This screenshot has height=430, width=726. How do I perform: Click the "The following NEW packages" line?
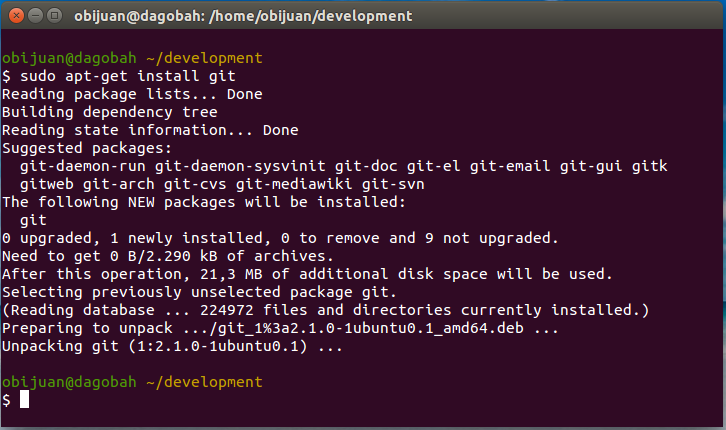[204, 202]
